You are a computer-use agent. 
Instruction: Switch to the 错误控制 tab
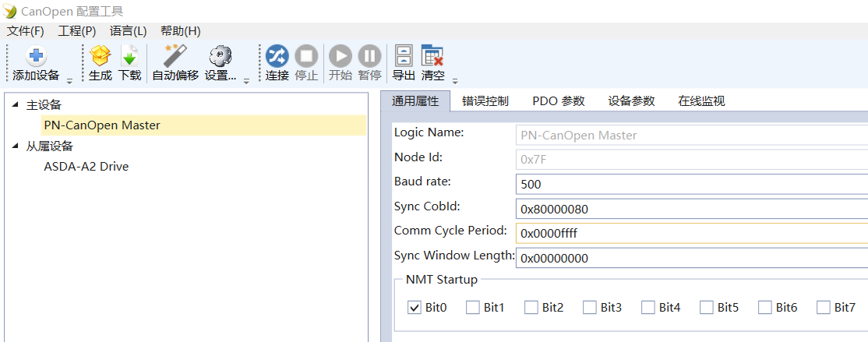click(x=485, y=100)
